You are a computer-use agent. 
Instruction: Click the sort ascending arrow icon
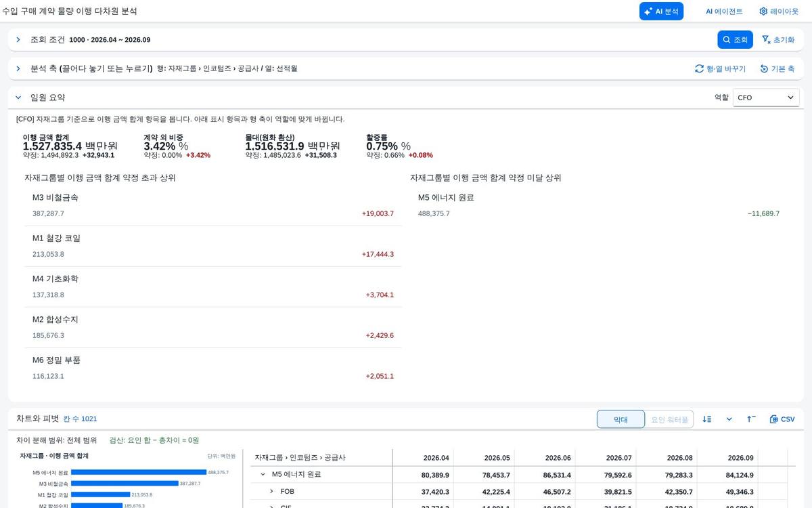click(x=751, y=419)
